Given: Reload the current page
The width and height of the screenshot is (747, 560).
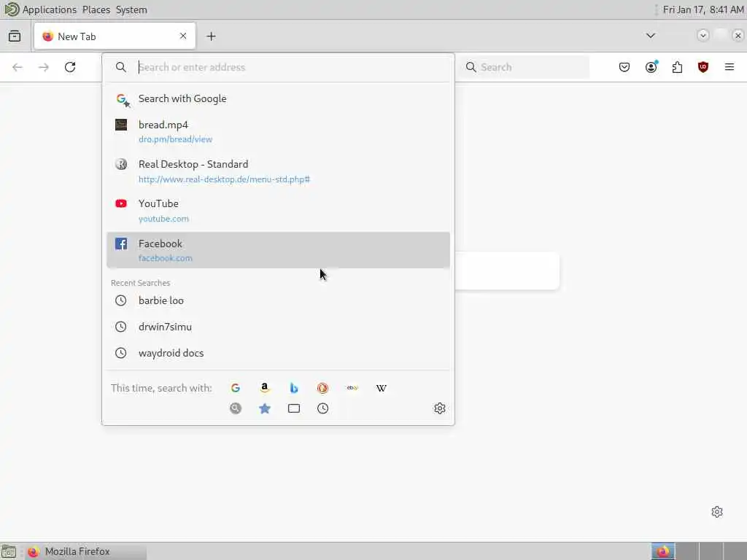Looking at the screenshot, I should 70,67.
